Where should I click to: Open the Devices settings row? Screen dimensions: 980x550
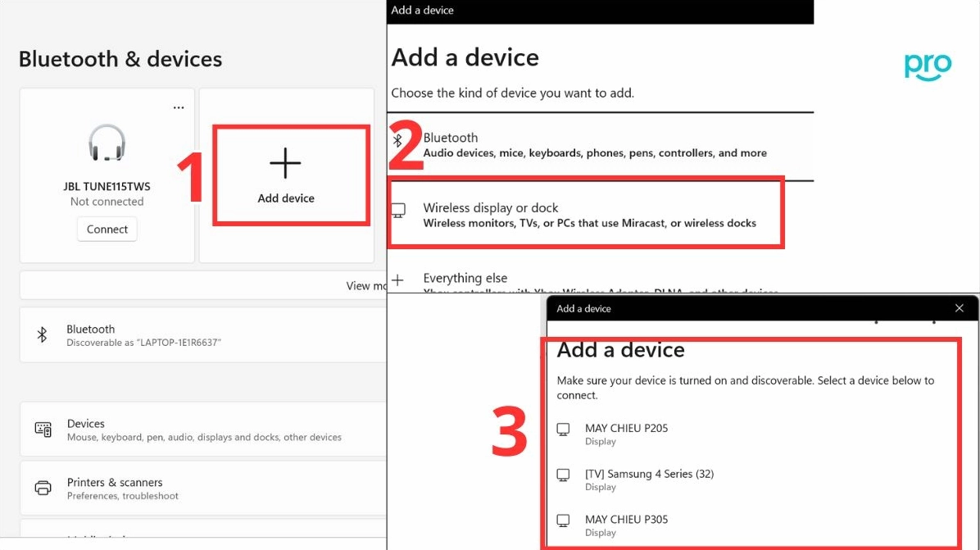(x=203, y=430)
